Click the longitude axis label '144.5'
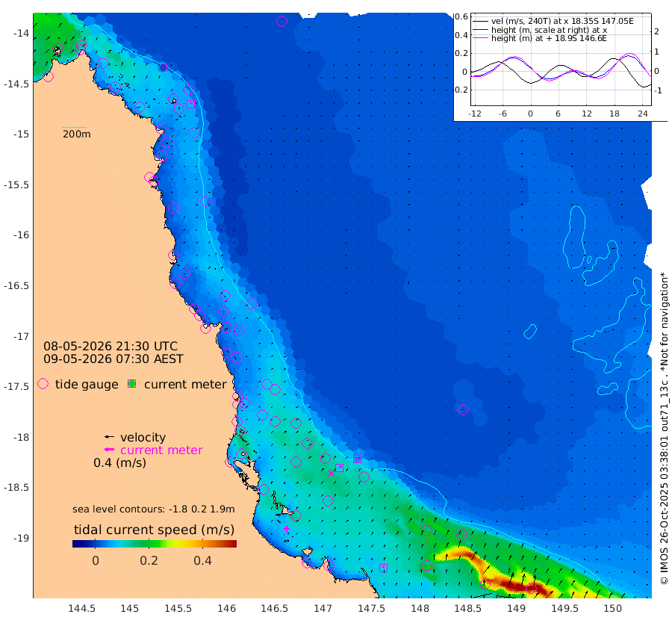 [81, 608]
